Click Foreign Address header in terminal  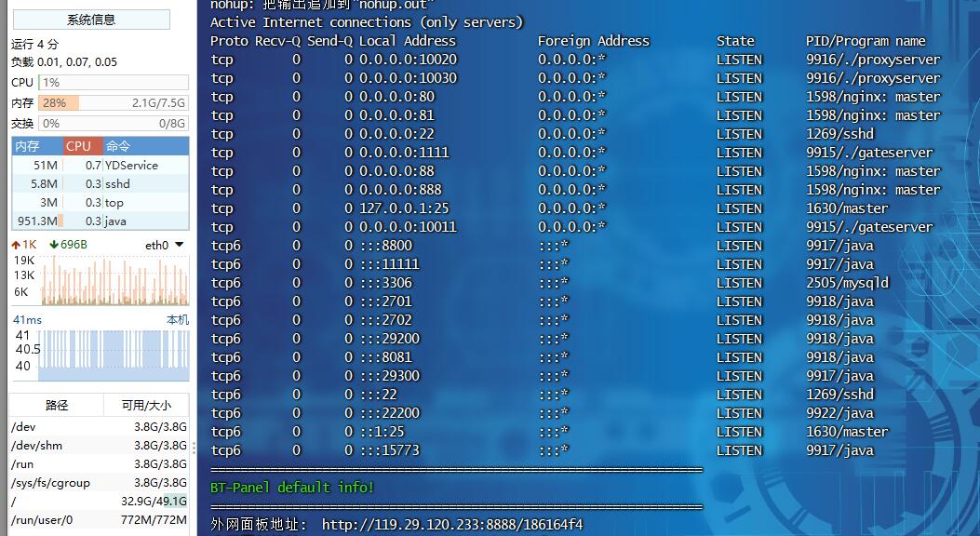point(594,41)
